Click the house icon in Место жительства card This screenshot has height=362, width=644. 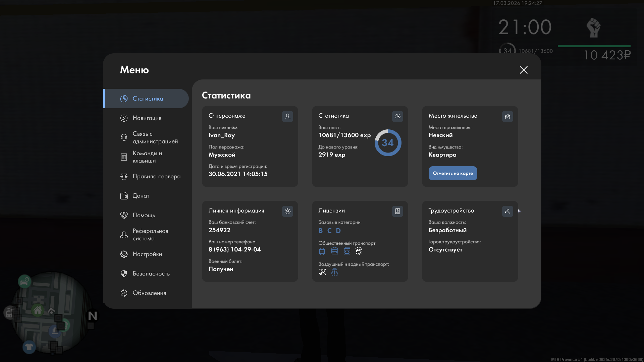pos(507,116)
